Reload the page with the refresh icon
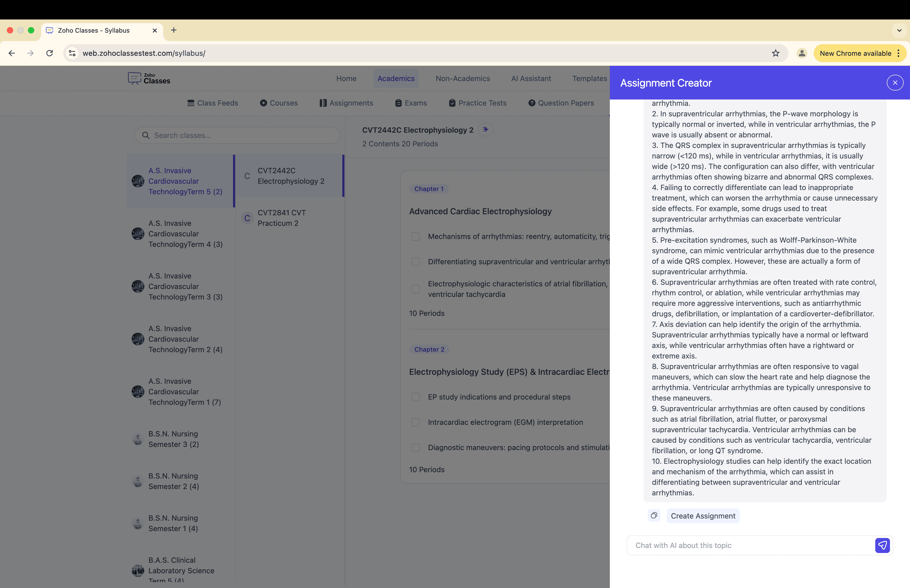 click(50, 53)
